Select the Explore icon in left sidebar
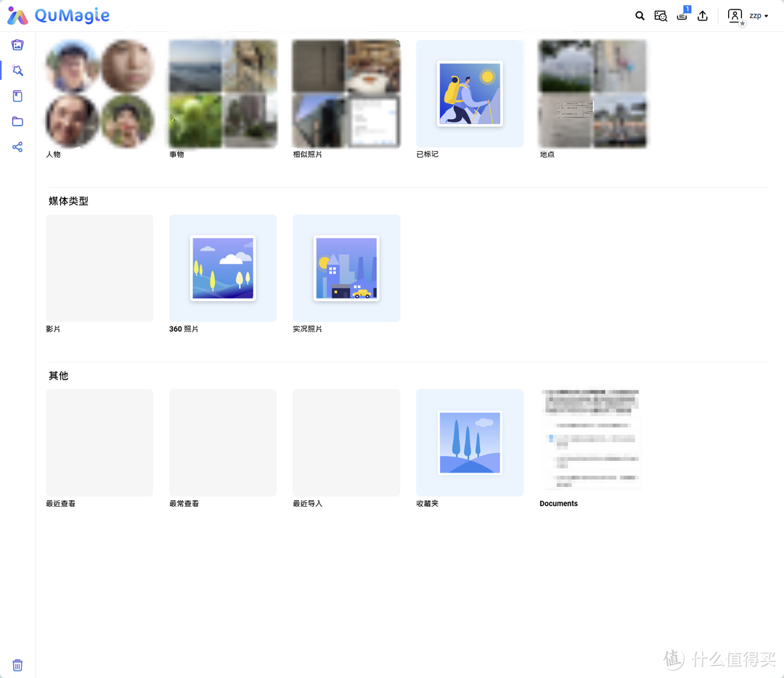This screenshot has width=784, height=678. click(17, 70)
